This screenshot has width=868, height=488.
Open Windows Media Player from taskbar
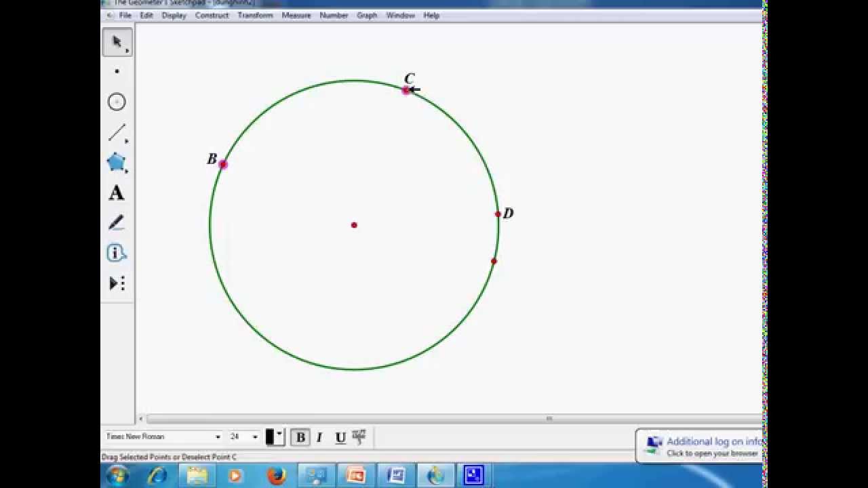236,475
